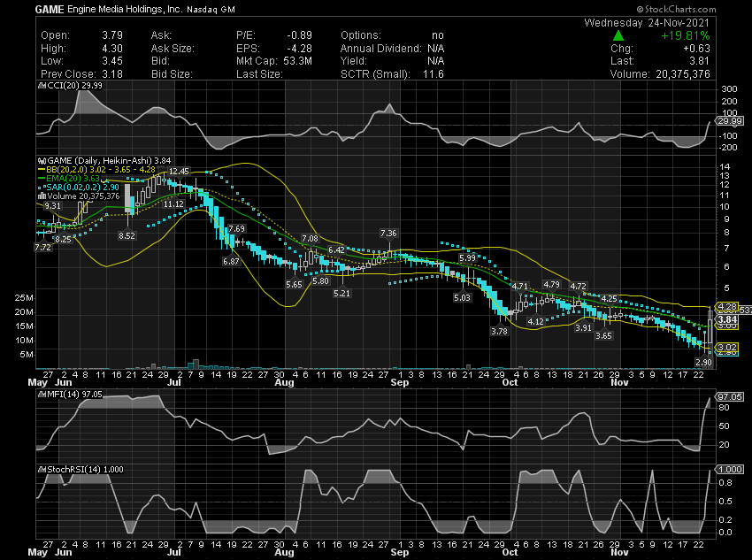Click the Low value 3.45
Screen dimensions: 752x560
112,61
